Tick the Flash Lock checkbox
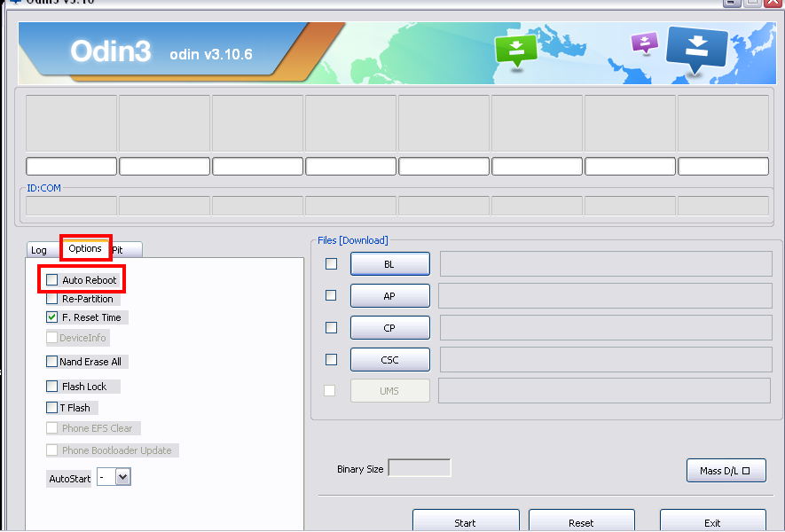The width and height of the screenshot is (785, 532). (52, 387)
